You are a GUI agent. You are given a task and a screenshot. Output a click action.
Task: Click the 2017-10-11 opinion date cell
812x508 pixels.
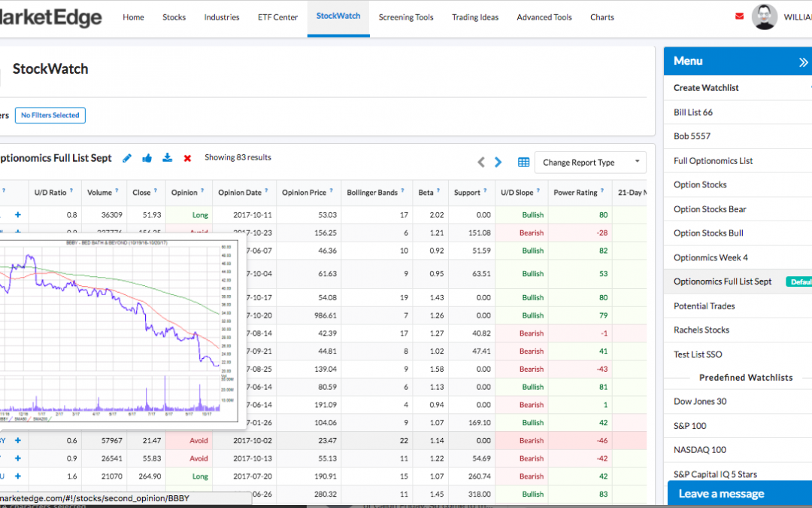point(252,214)
